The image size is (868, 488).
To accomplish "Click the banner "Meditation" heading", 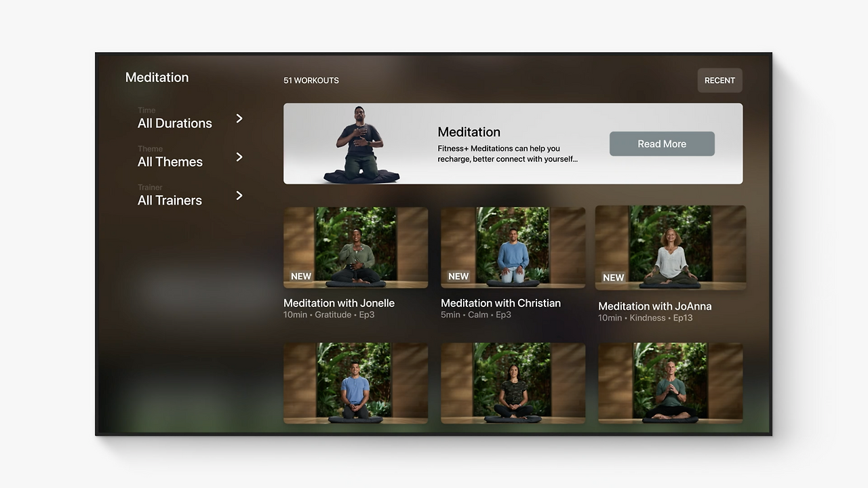I will [x=469, y=132].
